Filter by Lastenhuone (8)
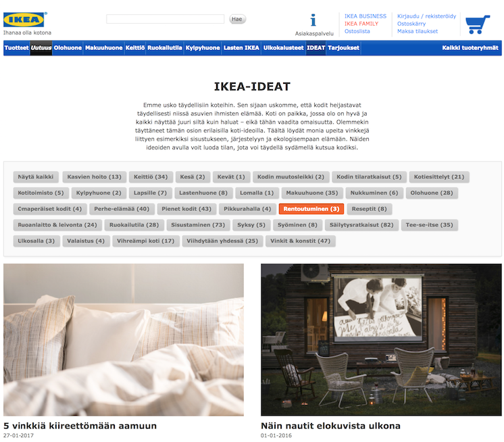 pyautogui.click(x=203, y=193)
